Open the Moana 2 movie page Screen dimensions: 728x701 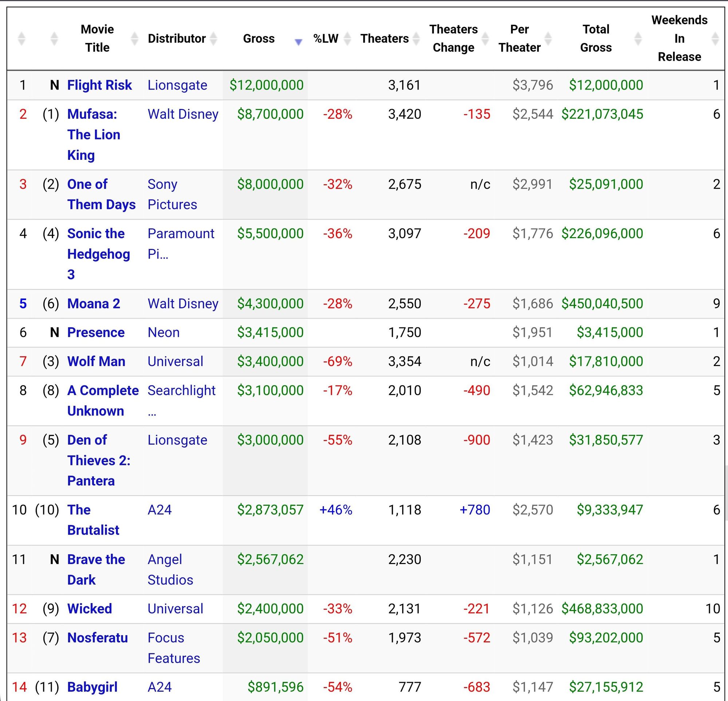click(93, 303)
